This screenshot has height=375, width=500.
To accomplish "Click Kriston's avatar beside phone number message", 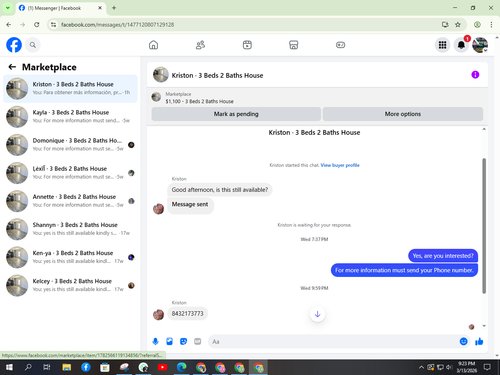I will click(x=158, y=314).
